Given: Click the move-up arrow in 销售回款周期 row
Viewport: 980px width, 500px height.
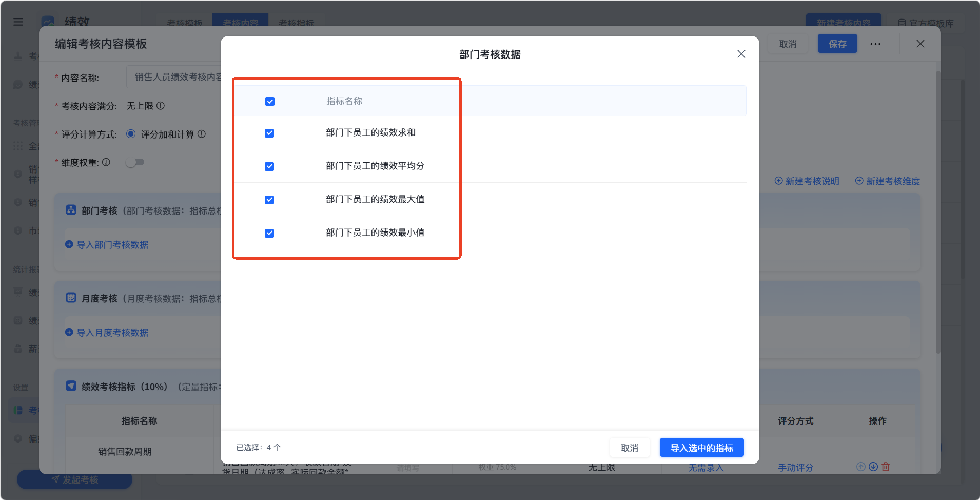Looking at the screenshot, I should [861, 467].
